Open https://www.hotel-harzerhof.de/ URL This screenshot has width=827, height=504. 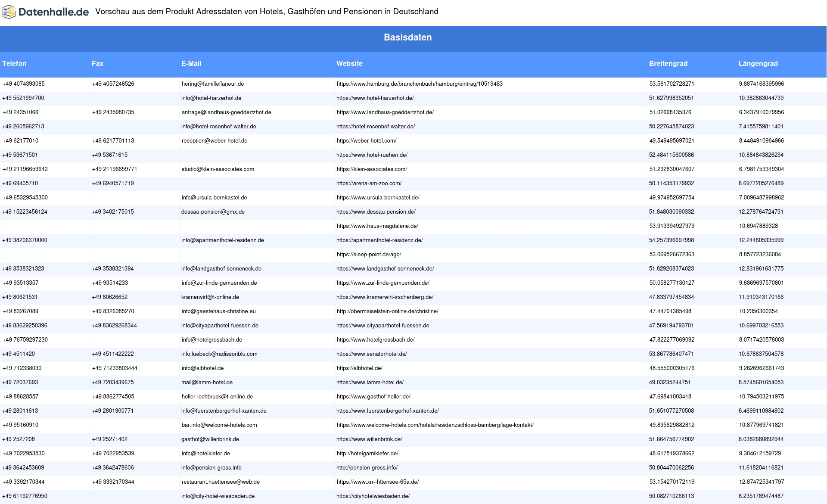click(x=375, y=98)
